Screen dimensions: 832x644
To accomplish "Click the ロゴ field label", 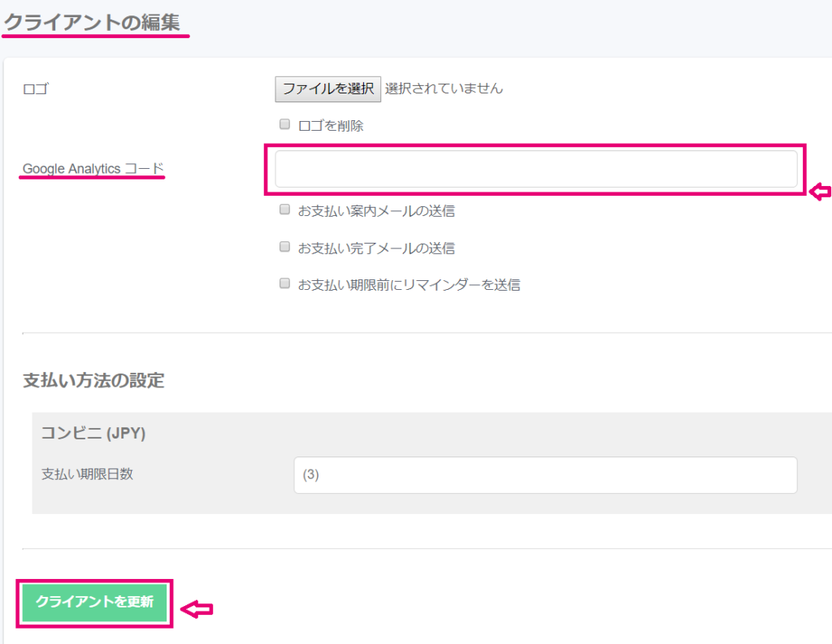I will point(36,89).
